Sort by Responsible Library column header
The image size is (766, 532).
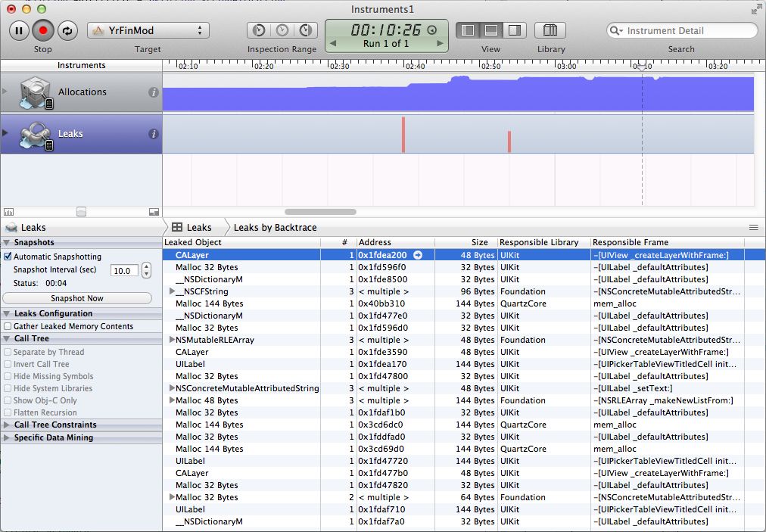coord(543,242)
